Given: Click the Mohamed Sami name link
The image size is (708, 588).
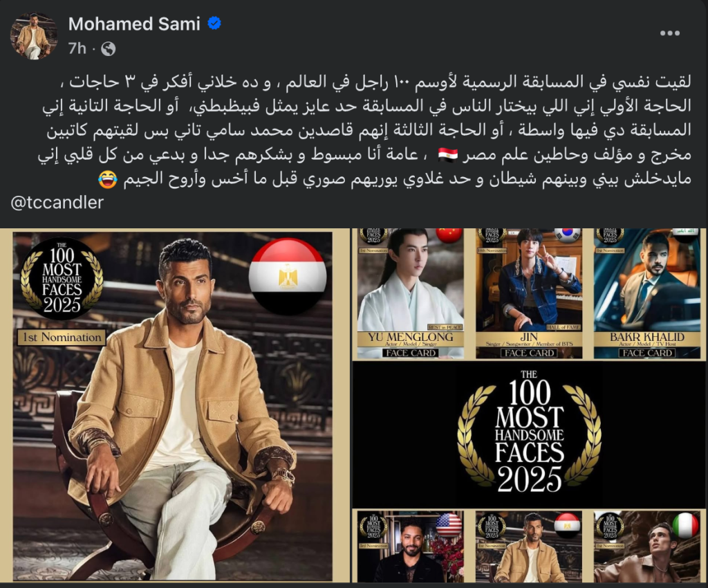Looking at the screenshot, I should click(x=134, y=24).
